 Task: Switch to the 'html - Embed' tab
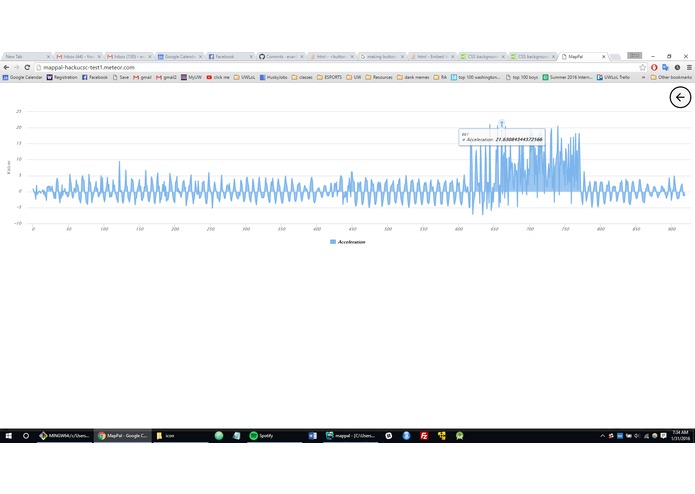tap(432, 57)
